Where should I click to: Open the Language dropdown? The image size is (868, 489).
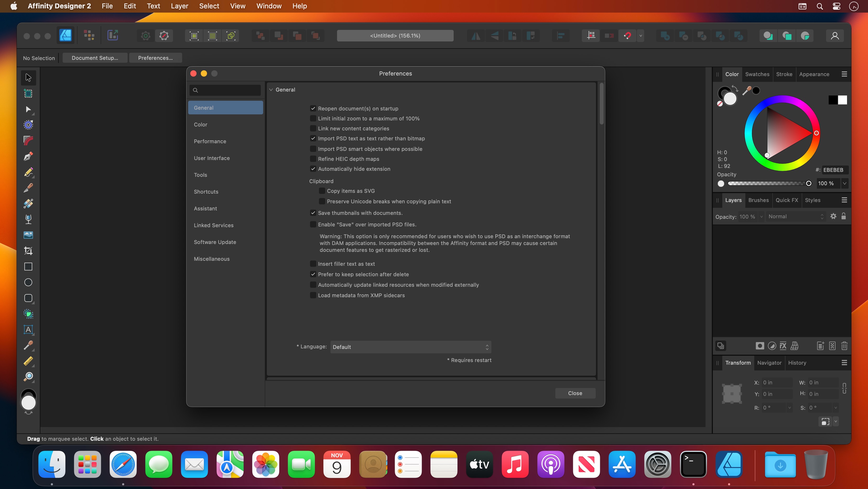(410, 347)
